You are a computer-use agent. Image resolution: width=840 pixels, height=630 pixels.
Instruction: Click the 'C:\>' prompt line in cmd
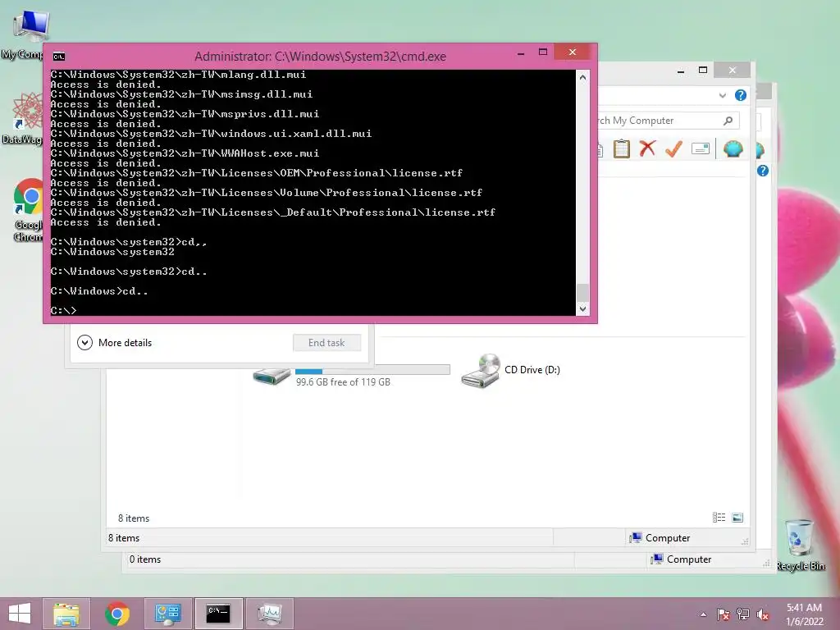64,310
